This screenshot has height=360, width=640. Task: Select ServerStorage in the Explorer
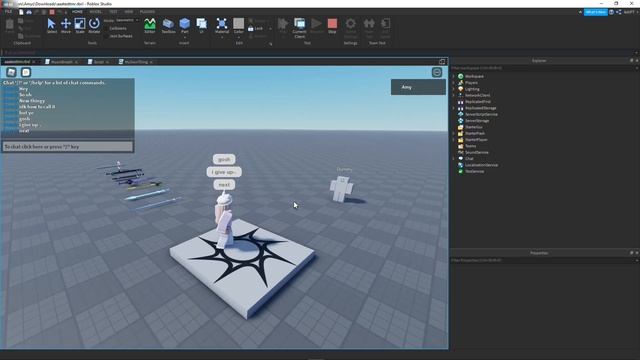[x=477, y=121]
